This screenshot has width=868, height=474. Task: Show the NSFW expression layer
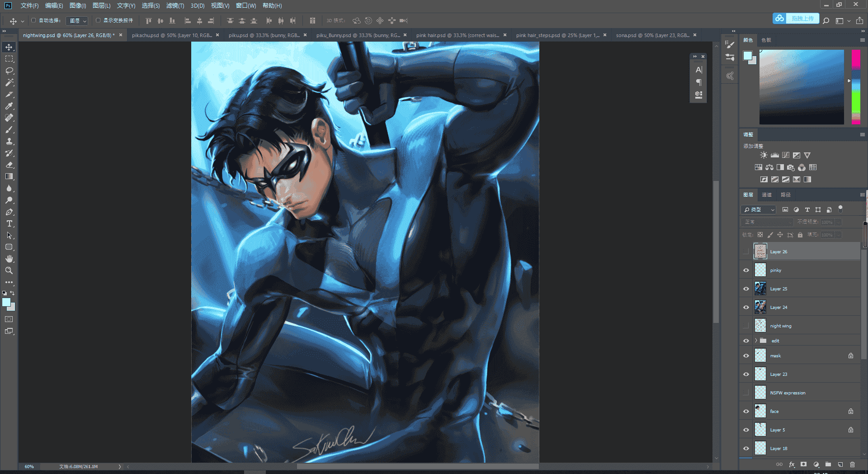[746, 393]
